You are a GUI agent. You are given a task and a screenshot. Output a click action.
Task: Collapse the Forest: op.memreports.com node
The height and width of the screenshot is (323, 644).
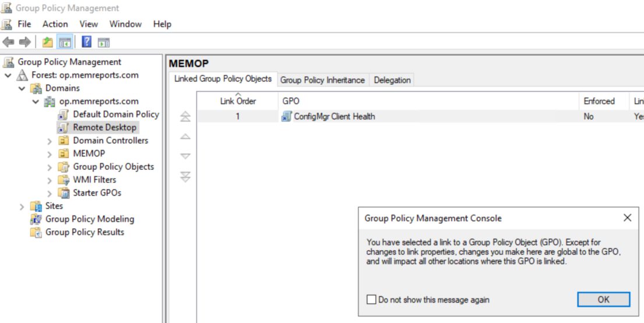click(x=8, y=76)
